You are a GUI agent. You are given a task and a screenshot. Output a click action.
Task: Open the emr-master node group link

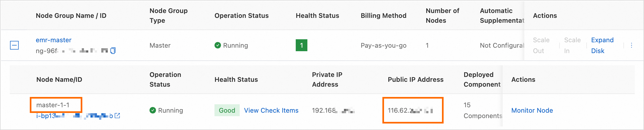[54, 40]
